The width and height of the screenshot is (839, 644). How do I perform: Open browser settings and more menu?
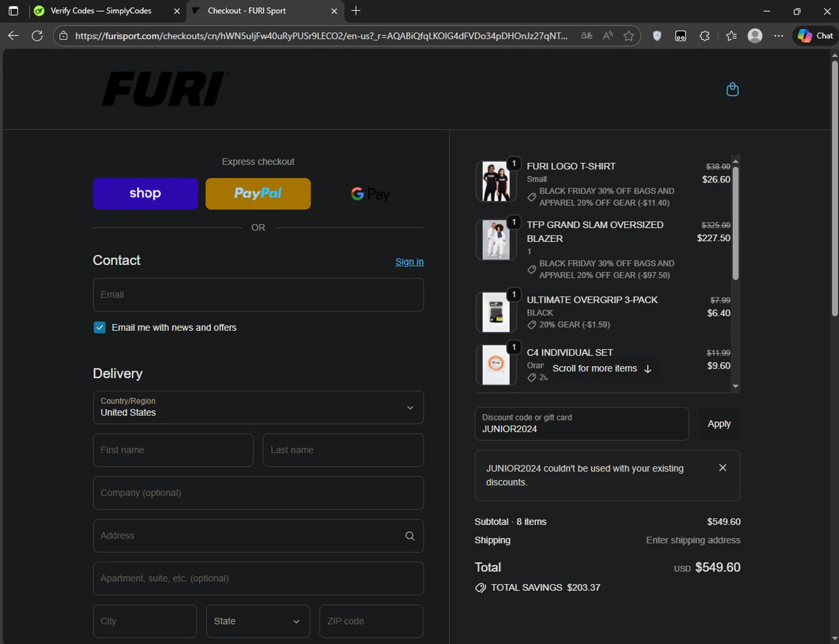point(779,36)
